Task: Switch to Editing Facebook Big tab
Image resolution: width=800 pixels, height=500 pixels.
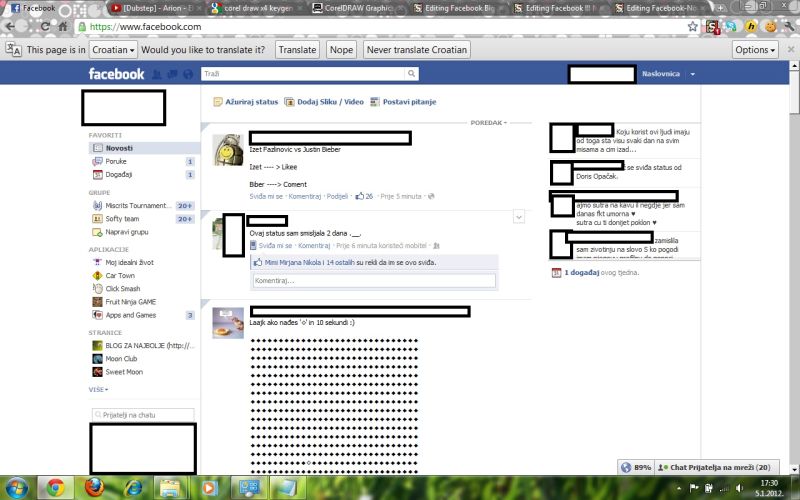Action: 458,8
